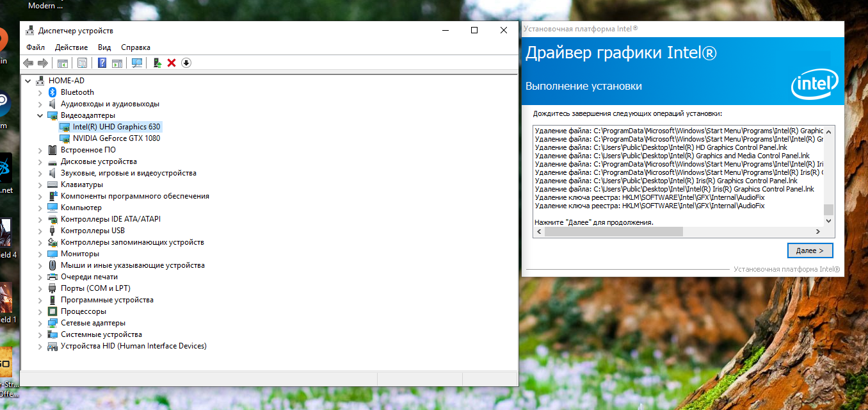Open the Справка menu
The image size is (868, 410).
(136, 47)
